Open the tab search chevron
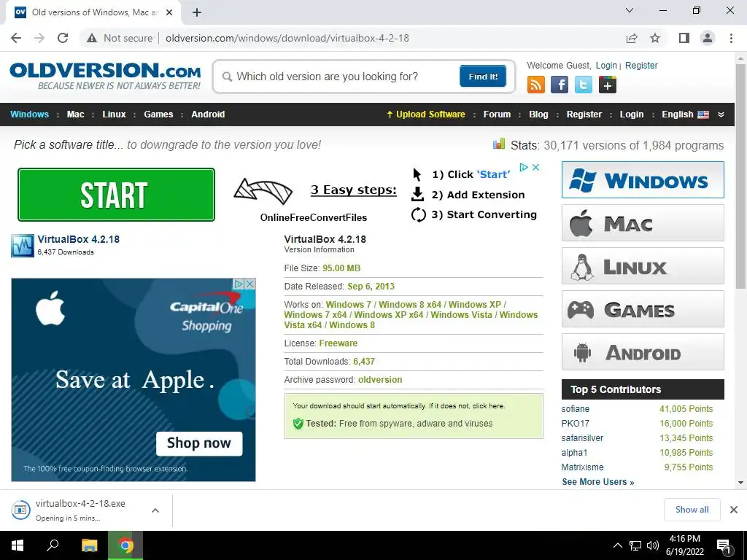747x560 pixels. click(630, 10)
